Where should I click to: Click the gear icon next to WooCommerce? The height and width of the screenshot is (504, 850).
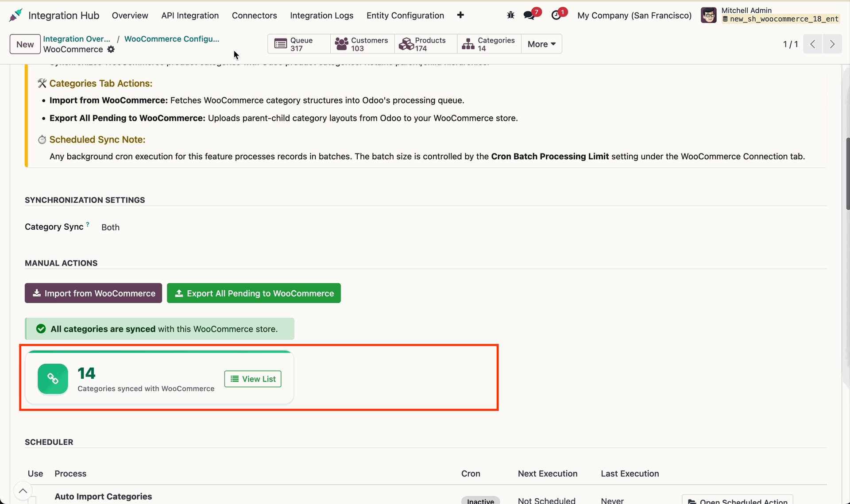click(111, 50)
